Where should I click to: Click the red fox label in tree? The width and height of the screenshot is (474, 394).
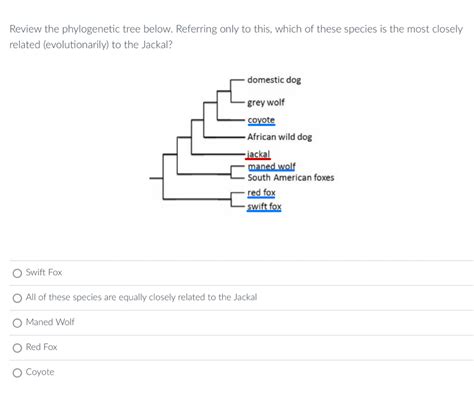tap(261, 193)
